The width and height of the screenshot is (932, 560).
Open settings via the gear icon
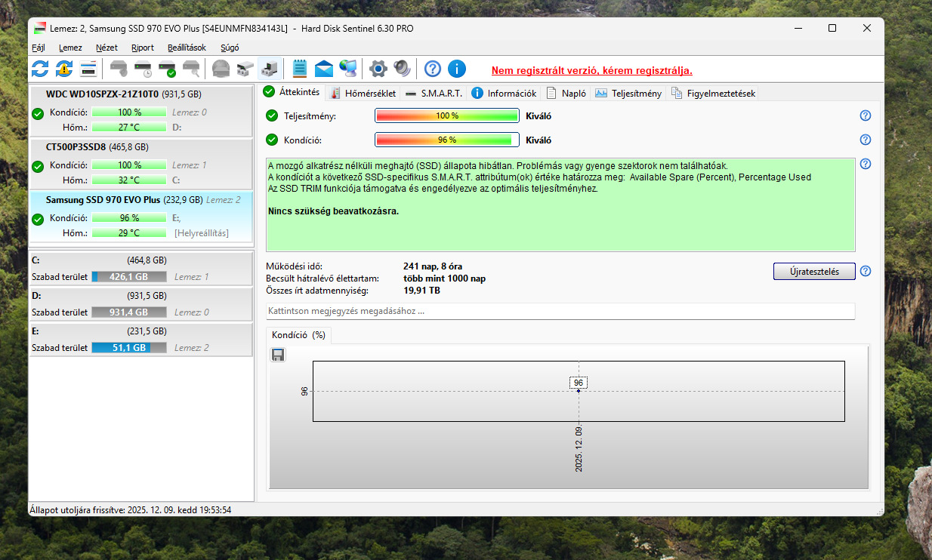point(378,69)
